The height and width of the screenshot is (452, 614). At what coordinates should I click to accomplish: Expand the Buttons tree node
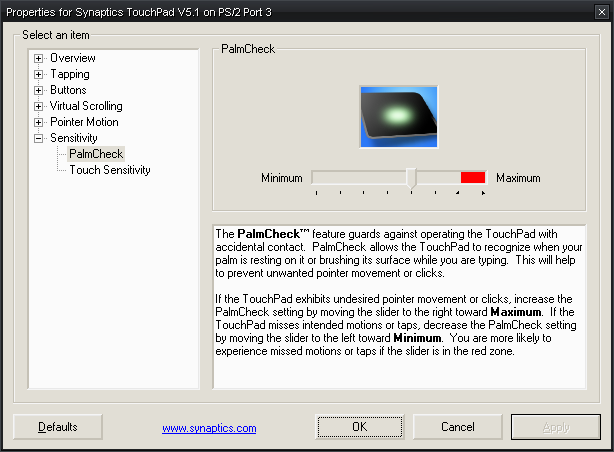[39, 90]
